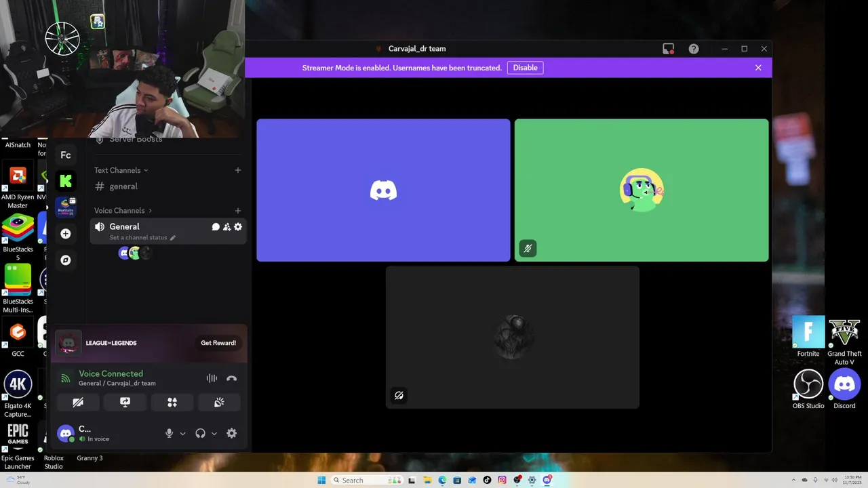Open Fortnite desktop shortcut
The image size is (868, 488).
tap(808, 337)
